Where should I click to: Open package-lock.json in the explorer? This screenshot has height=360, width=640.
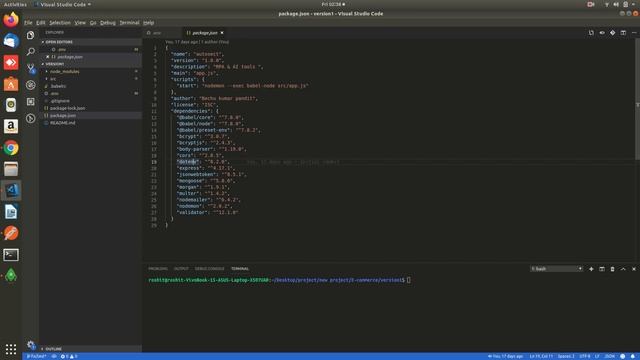click(67, 108)
